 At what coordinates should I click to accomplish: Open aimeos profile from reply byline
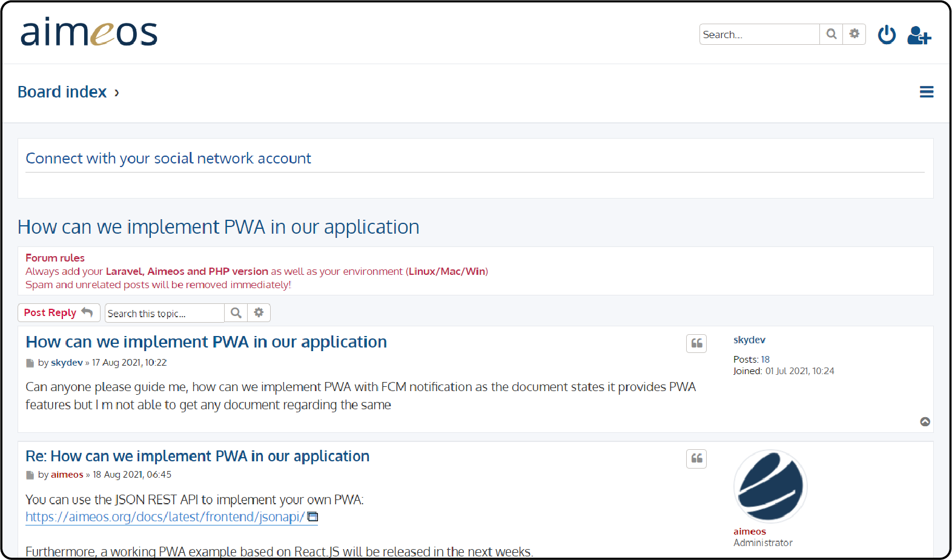tap(67, 475)
